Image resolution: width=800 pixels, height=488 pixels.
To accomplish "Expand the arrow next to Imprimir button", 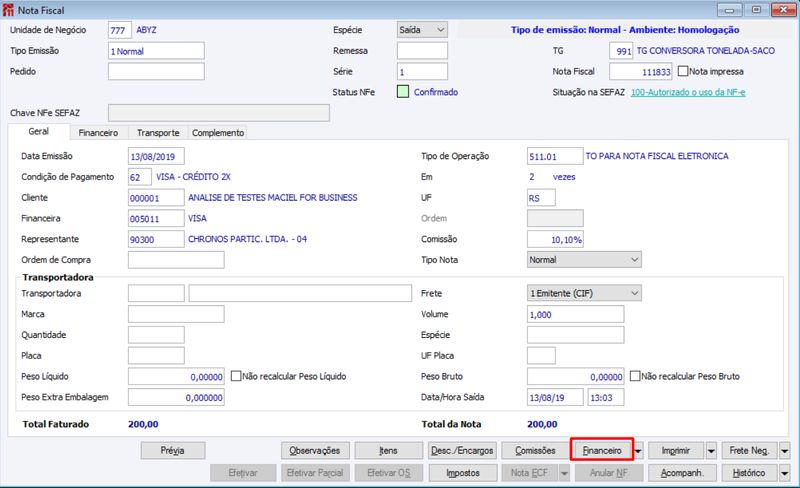I will (x=711, y=451).
